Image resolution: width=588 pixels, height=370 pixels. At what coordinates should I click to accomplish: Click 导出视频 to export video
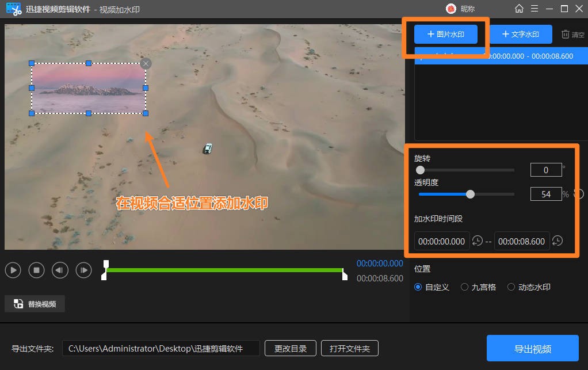click(x=532, y=348)
